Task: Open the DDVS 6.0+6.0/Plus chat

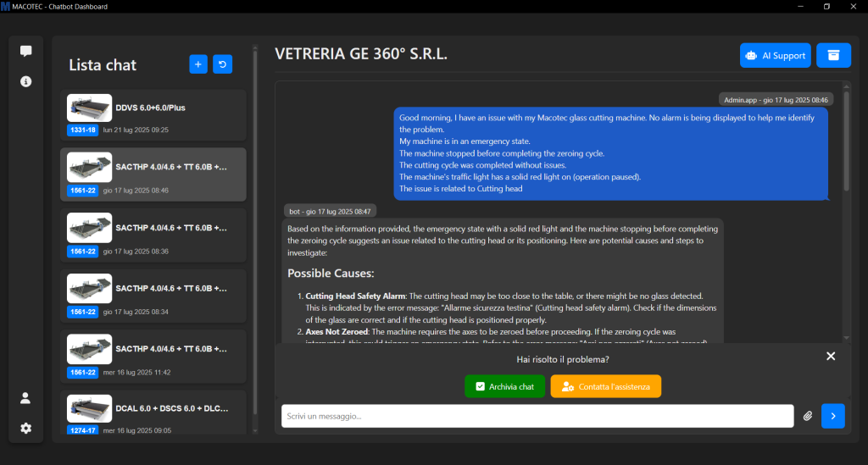Action: click(x=153, y=115)
